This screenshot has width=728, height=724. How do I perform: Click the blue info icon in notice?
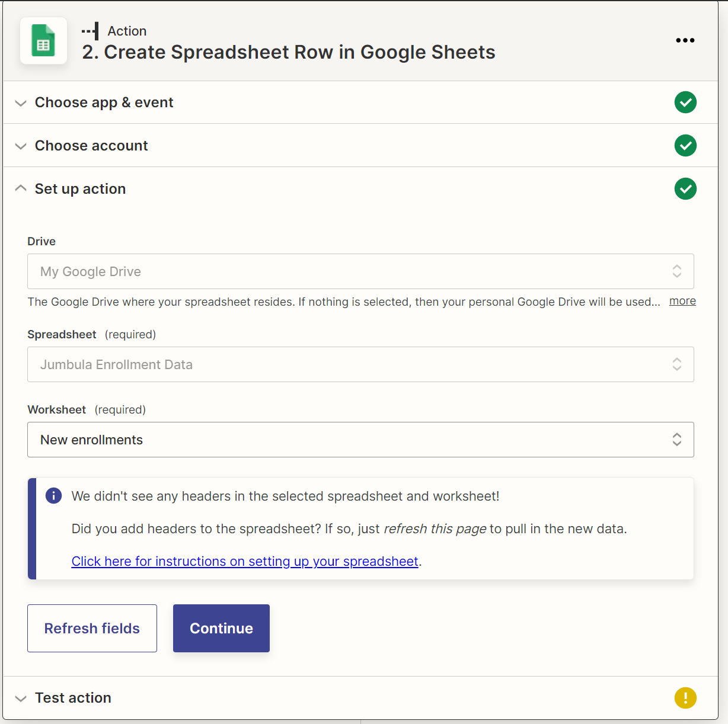53,496
